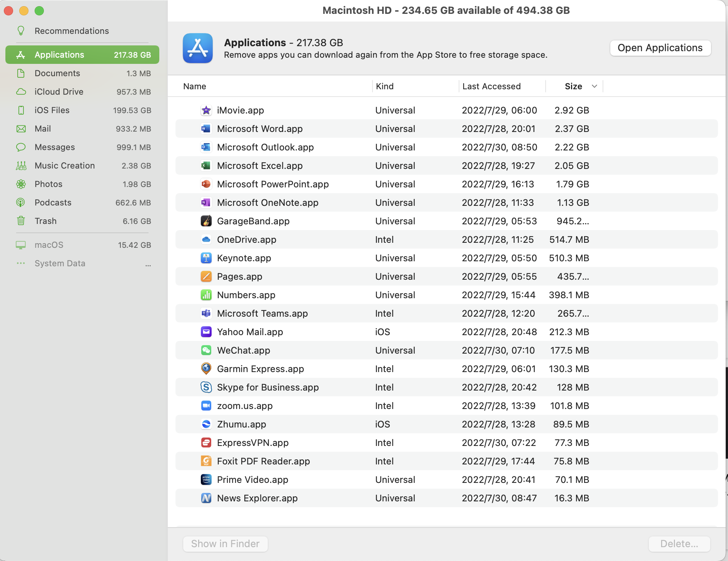Switch to Mail in the sidebar

pyautogui.click(x=82, y=129)
